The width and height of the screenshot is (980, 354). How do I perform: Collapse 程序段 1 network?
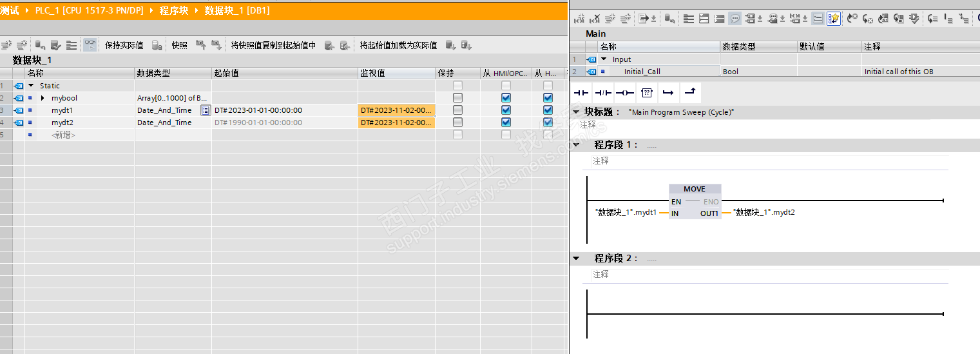coord(576,145)
